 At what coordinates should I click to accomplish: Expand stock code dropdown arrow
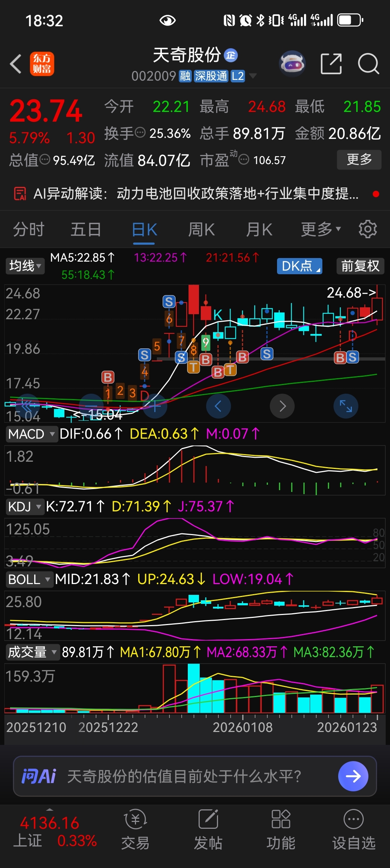pyautogui.click(x=253, y=76)
